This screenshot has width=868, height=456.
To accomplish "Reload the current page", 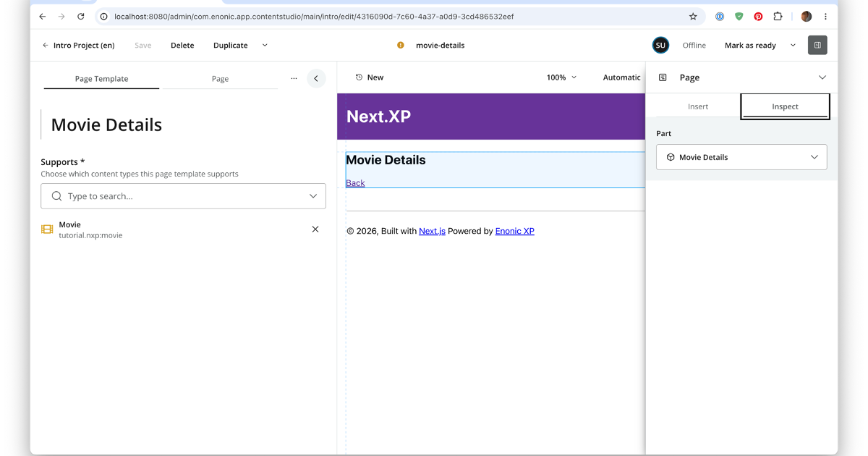I will coord(81,16).
